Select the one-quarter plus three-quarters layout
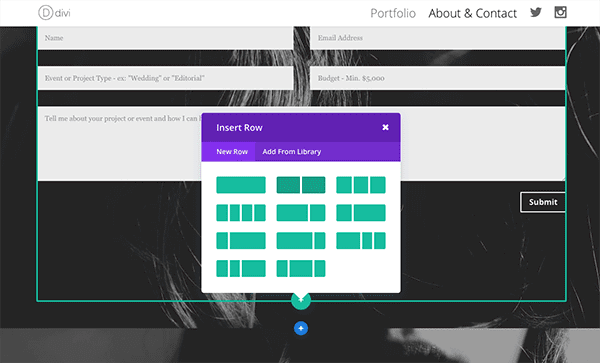 pos(241,241)
